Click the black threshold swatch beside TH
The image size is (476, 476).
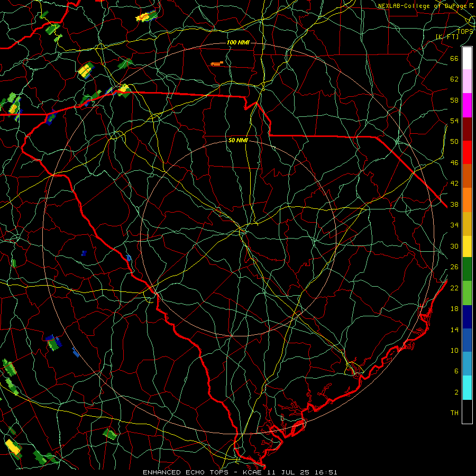click(467, 411)
